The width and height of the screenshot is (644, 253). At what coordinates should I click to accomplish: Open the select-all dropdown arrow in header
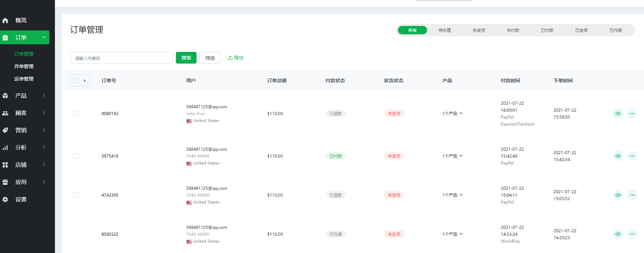pos(85,81)
